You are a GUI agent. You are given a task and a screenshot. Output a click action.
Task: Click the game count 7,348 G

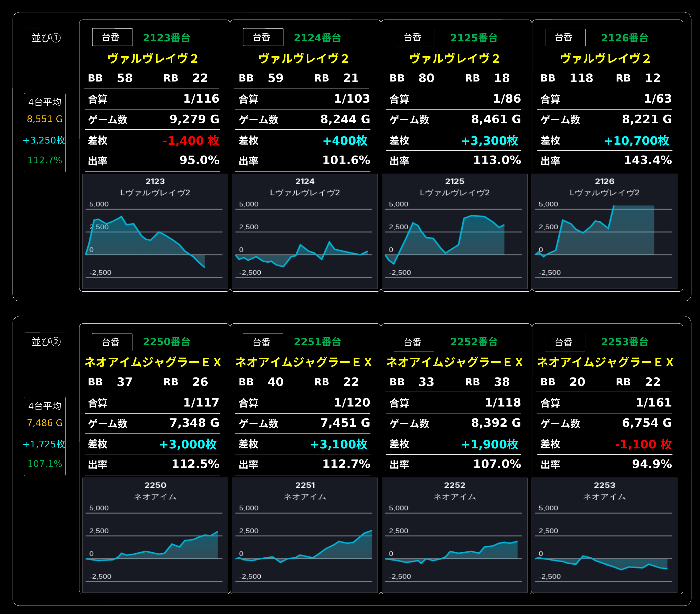coord(194,423)
